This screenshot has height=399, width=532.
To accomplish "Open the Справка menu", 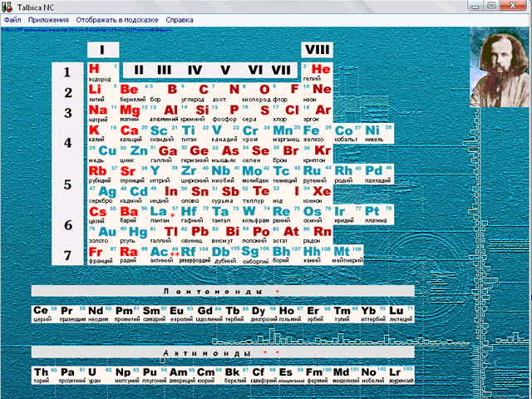I will 180,20.
